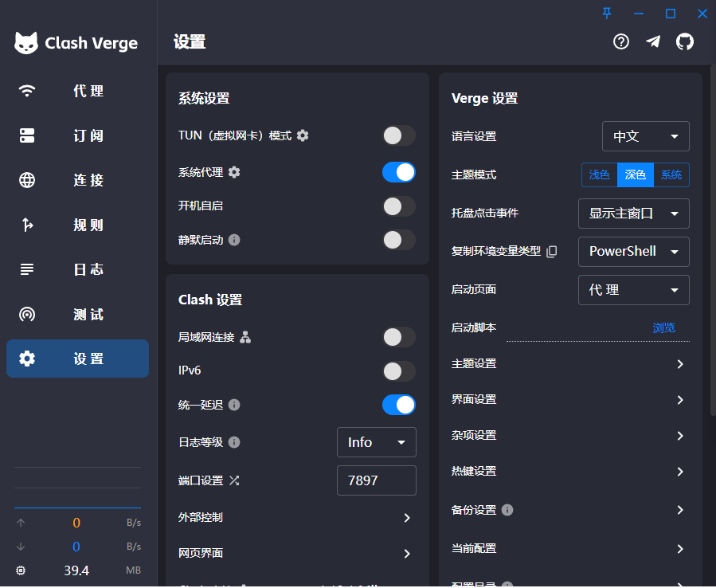Click the traffic graph in the sidebar

[x=77, y=488]
